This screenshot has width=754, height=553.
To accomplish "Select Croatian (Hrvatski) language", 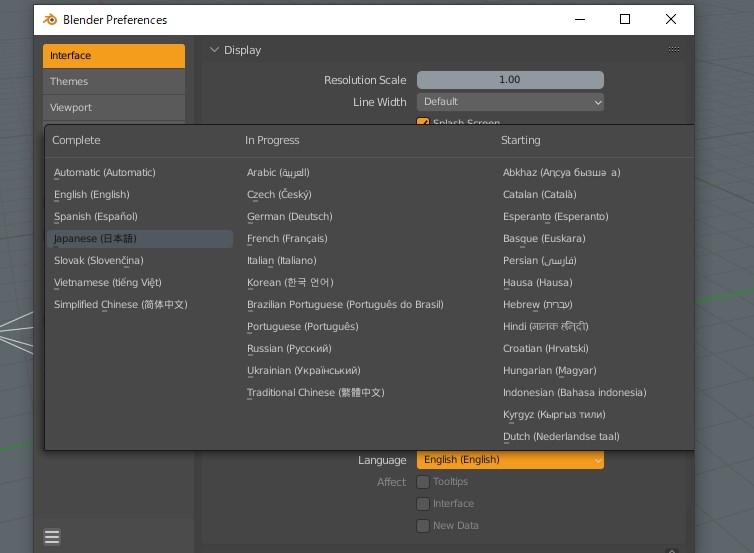I will [x=546, y=349].
